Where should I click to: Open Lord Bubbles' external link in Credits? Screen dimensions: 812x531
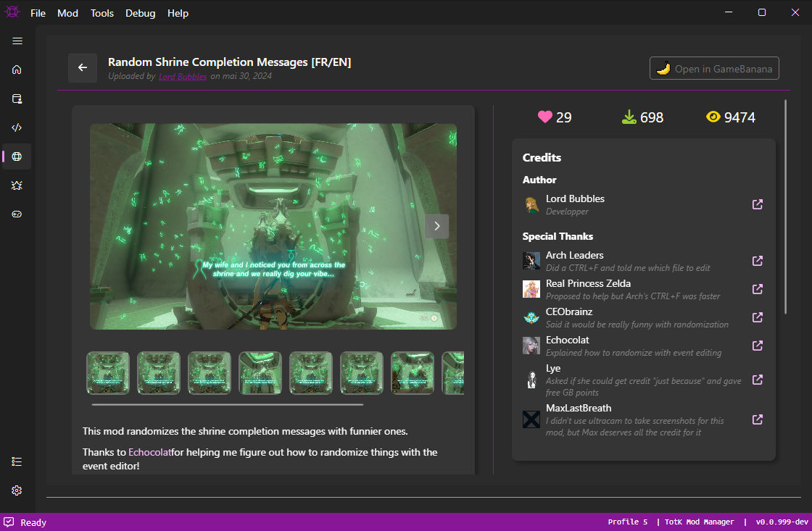click(757, 204)
